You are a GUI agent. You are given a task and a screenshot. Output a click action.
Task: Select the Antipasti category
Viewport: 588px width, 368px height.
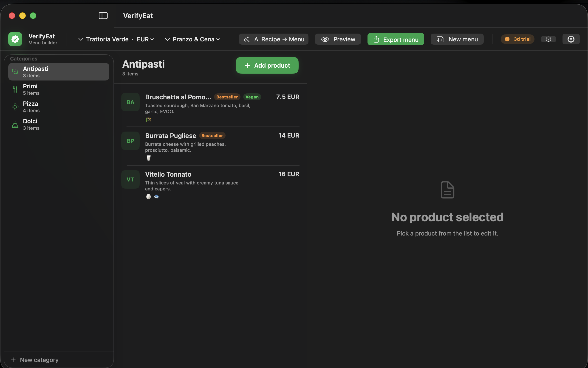[59, 72]
